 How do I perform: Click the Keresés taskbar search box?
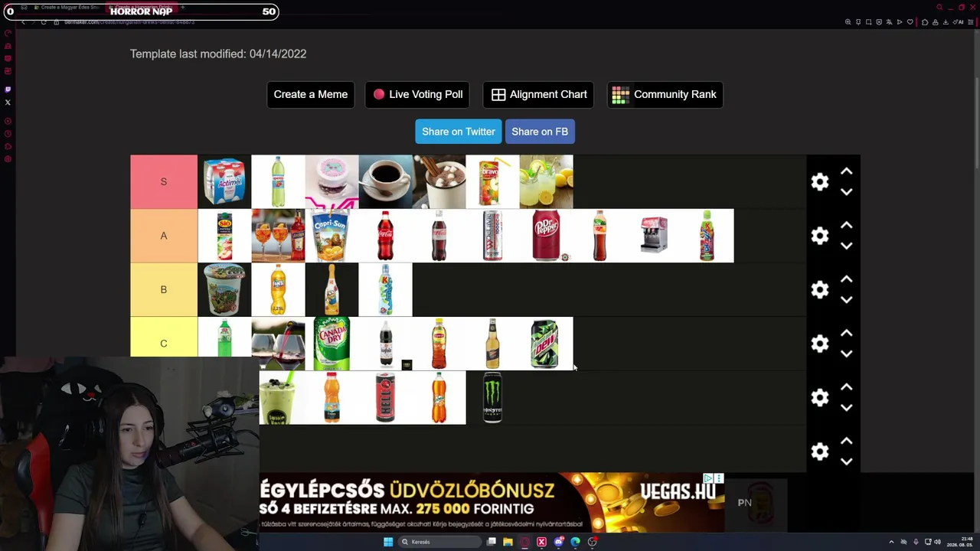pyautogui.click(x=438, y=542)
